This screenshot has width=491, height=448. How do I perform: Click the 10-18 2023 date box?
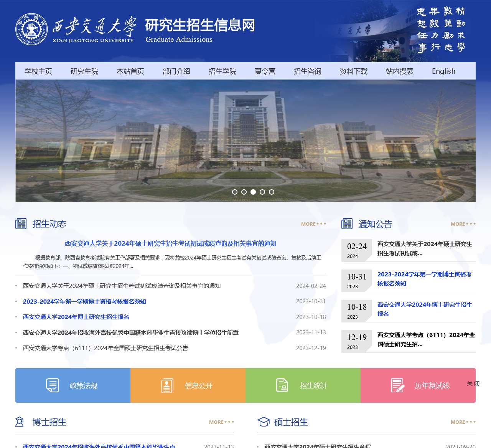pyautogui.click(x=357, y=311)
